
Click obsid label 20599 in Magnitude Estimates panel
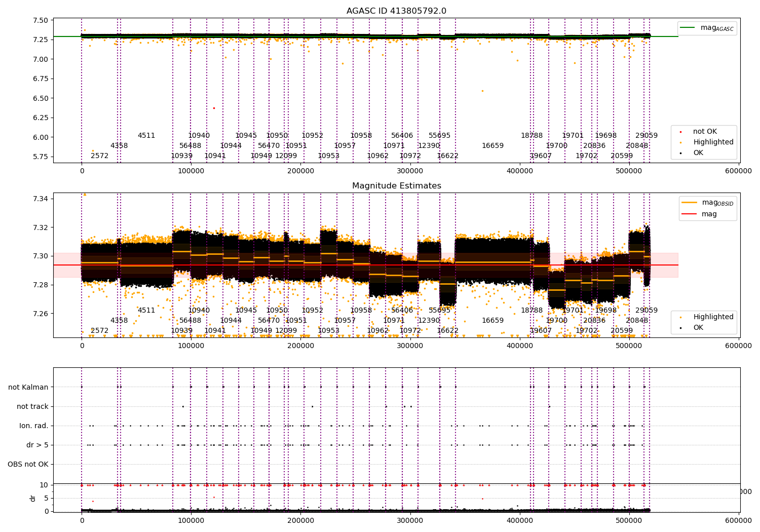click(x=622, y=330)
